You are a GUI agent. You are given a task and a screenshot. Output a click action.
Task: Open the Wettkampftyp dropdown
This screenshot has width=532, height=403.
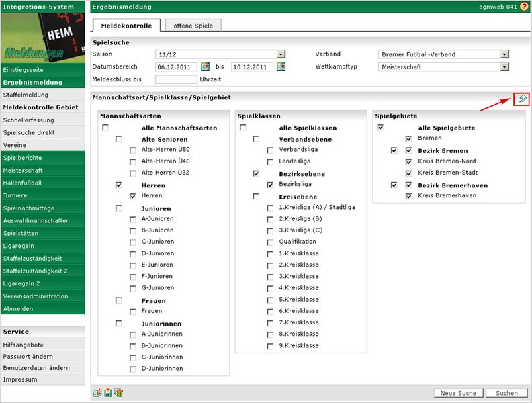(504, 67)
